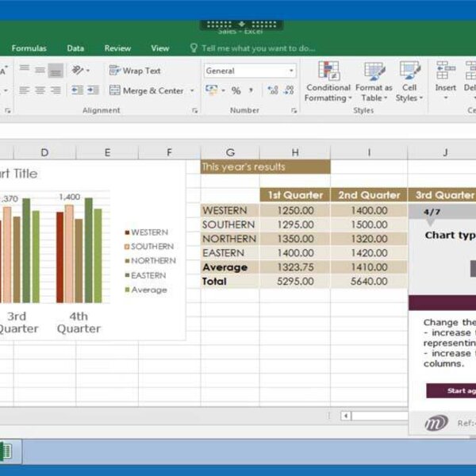Click the horizontal scrollbar left arrow
This screenshot has width=476, height=476.
(x=346, y=416)
